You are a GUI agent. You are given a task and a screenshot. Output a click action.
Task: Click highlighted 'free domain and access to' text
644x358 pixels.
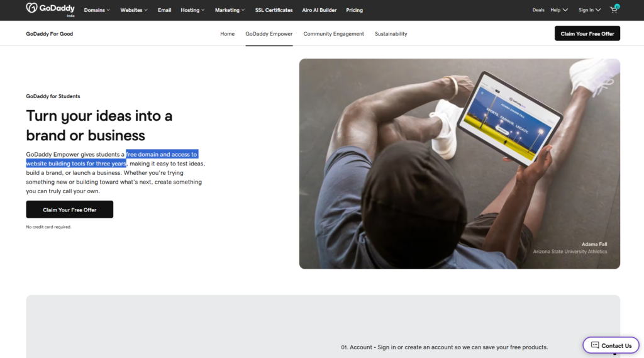(162, 154)
